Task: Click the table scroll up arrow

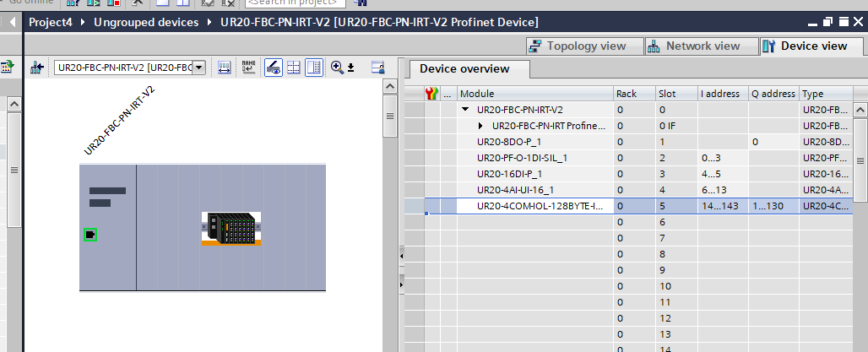Action: [860, 109]
